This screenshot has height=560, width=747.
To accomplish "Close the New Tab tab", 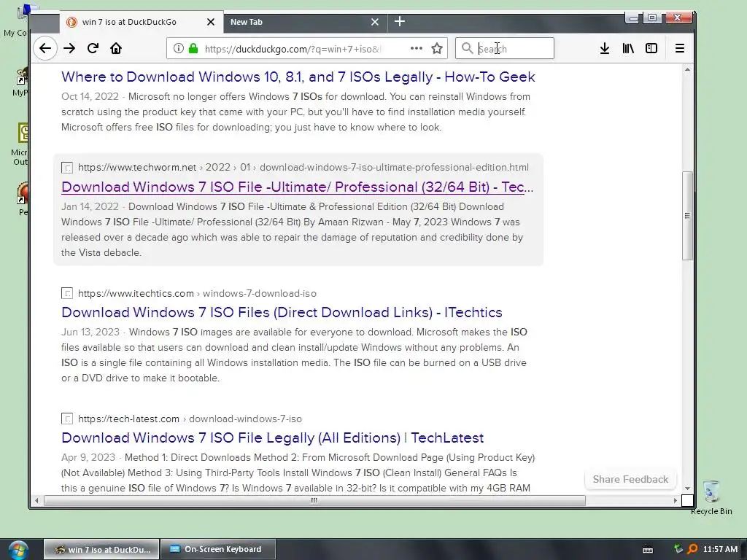I will [x=375, y=22].
